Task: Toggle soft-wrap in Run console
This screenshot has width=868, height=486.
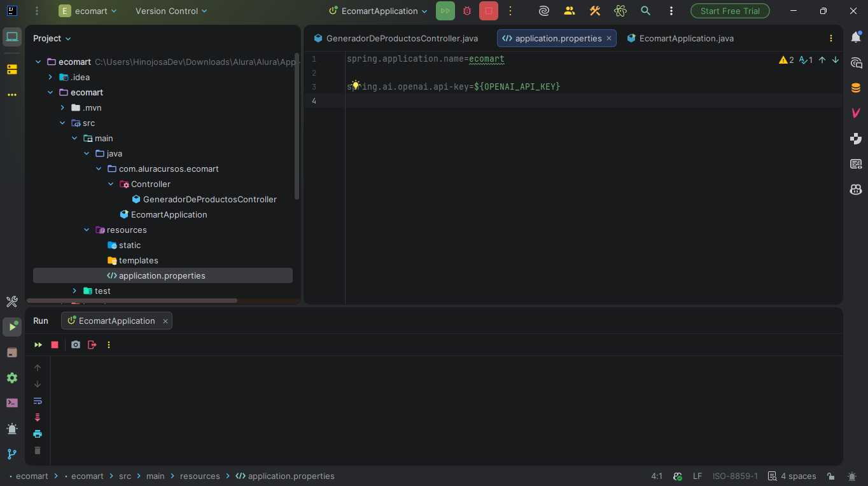Action: pyautogui.click(x=38, y=401)
